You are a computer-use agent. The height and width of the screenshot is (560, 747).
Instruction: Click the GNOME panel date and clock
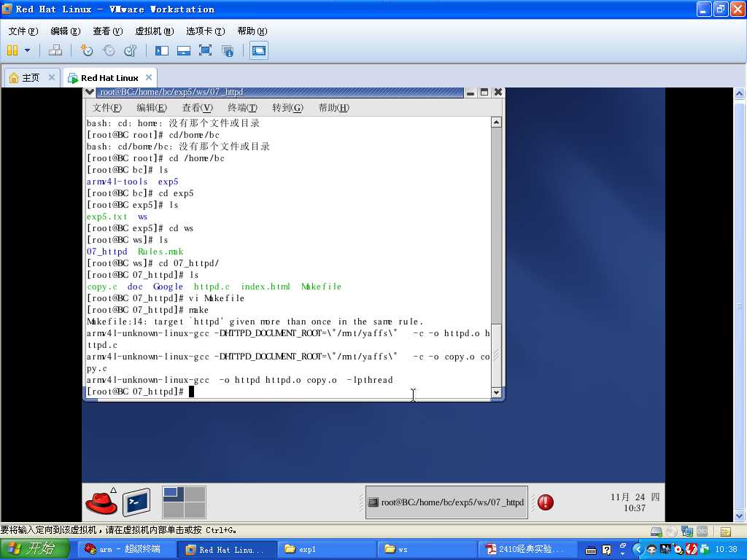(x=635, y=502)
